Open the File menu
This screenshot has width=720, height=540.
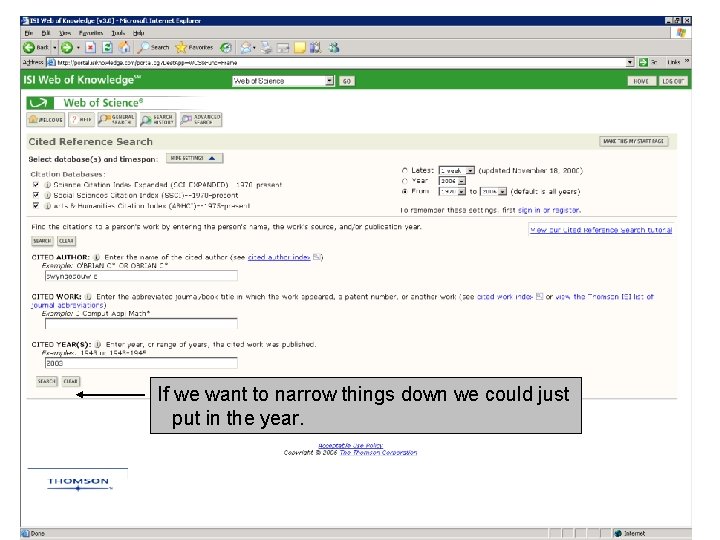point(29,33)
